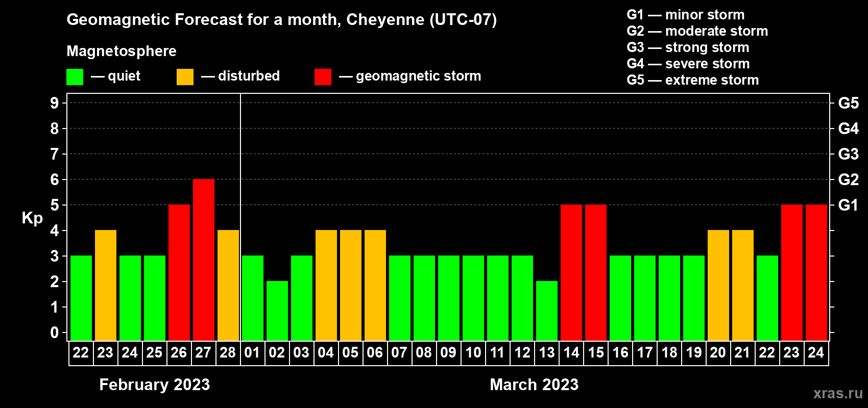Viewport: 868px width, 408px height.
Task: Click the orange bar for February 28
Action: [228, 286]
